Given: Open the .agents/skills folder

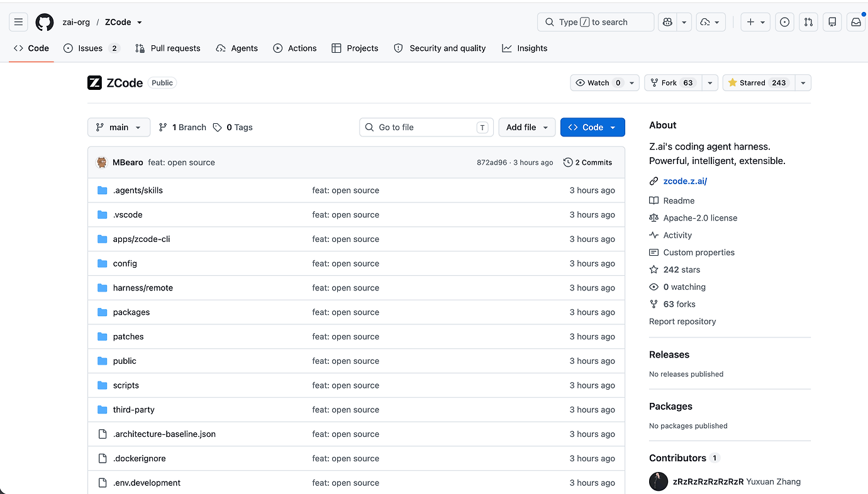Looking at the screenshot, I should click(138, 190).
